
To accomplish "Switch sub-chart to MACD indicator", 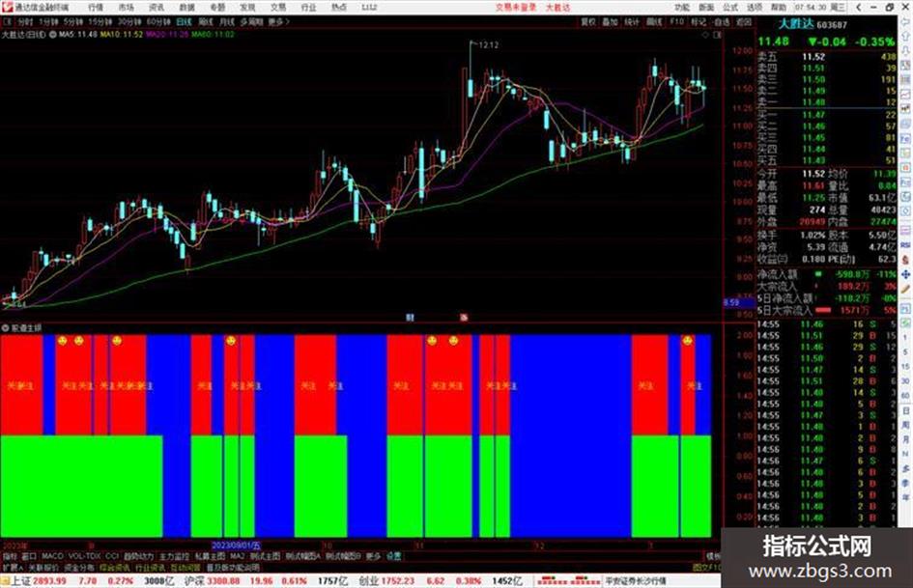I will tap(52, 556).
